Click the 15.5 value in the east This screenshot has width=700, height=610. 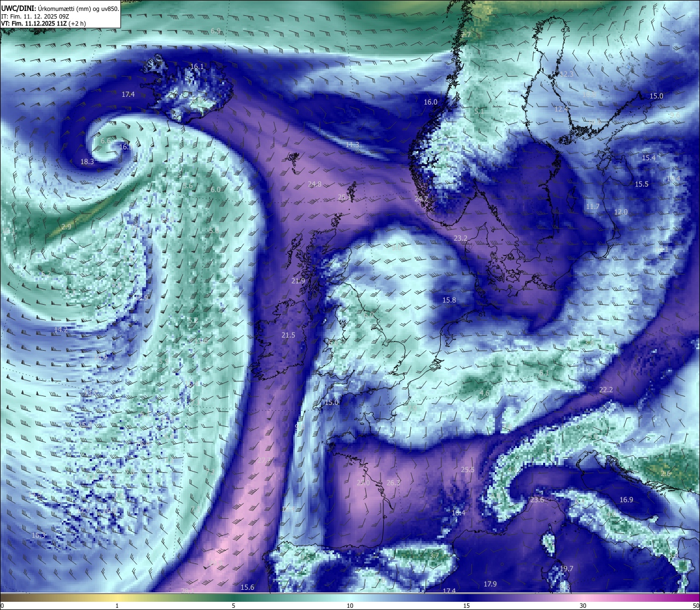641,184
